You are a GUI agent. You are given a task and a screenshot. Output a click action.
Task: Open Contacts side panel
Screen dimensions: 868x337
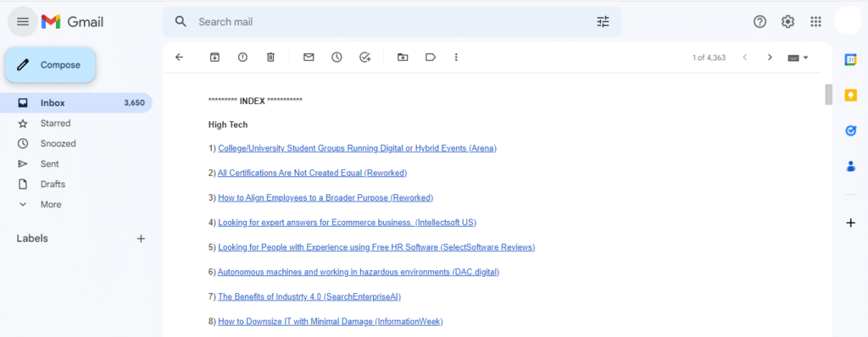tap(850, 166)
